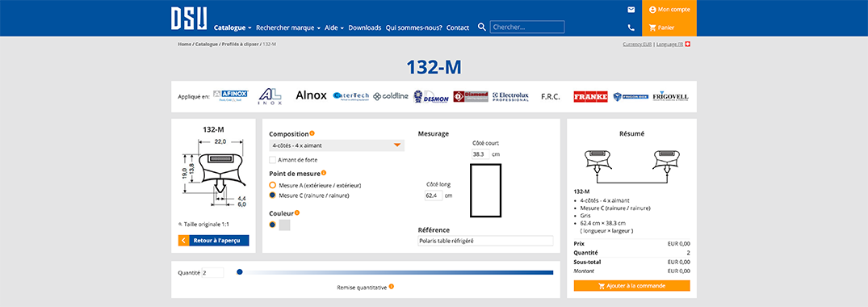868x307 pixels.
Task: Open the Composition dropdown
Action: coord(337,145)
